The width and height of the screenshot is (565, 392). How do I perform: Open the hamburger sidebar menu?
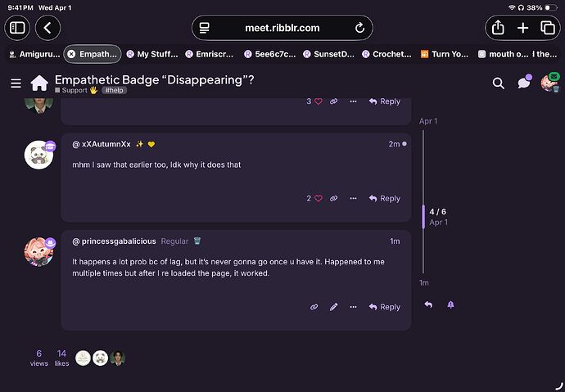coord(16,83)
